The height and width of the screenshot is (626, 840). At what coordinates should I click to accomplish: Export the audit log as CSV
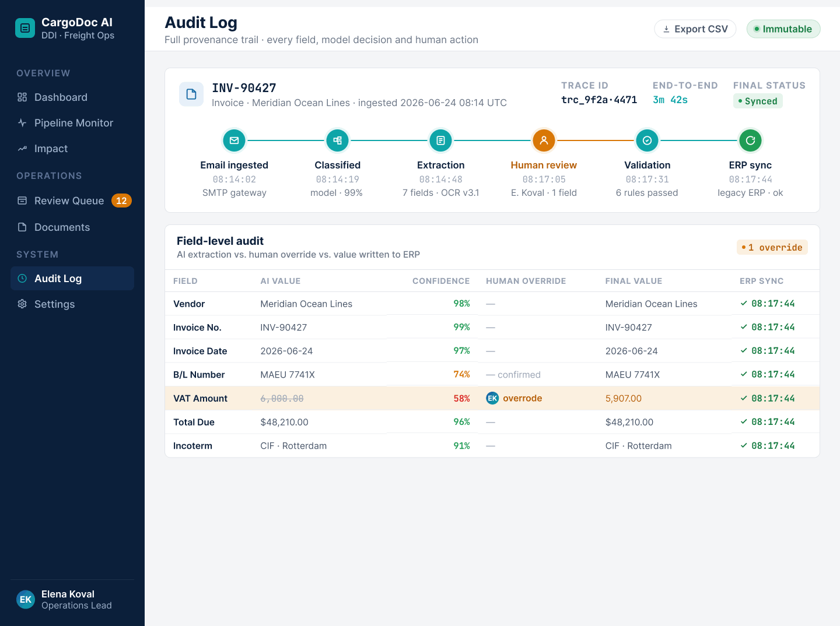pos(695,29)
